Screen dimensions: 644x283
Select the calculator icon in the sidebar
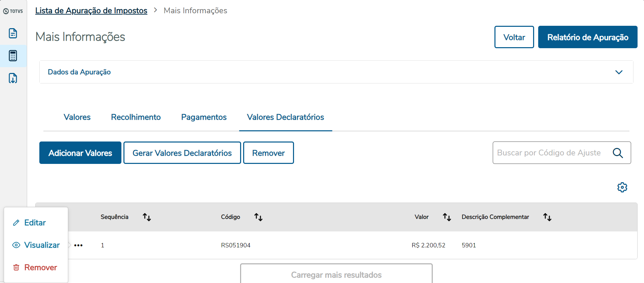[13, 56]
